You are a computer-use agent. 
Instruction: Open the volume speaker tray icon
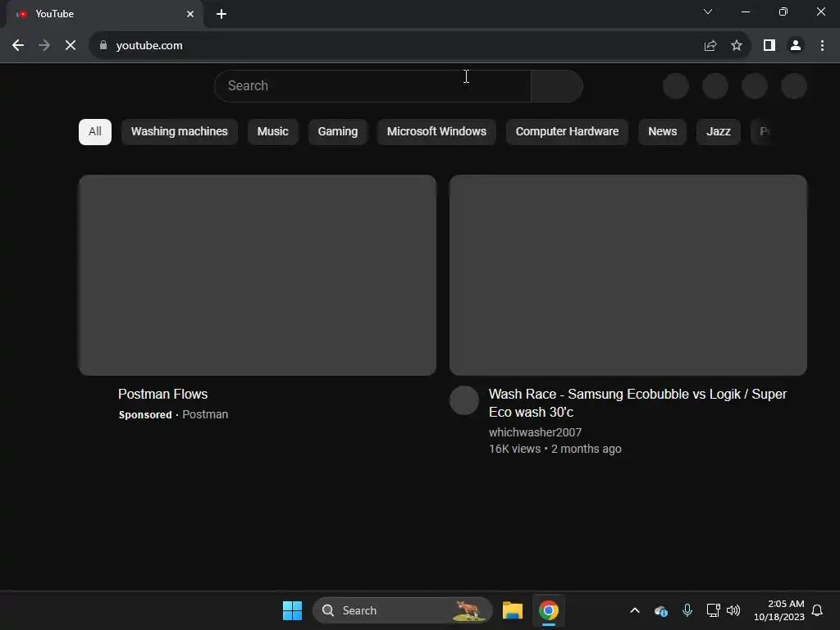click(x=733, y=610)
